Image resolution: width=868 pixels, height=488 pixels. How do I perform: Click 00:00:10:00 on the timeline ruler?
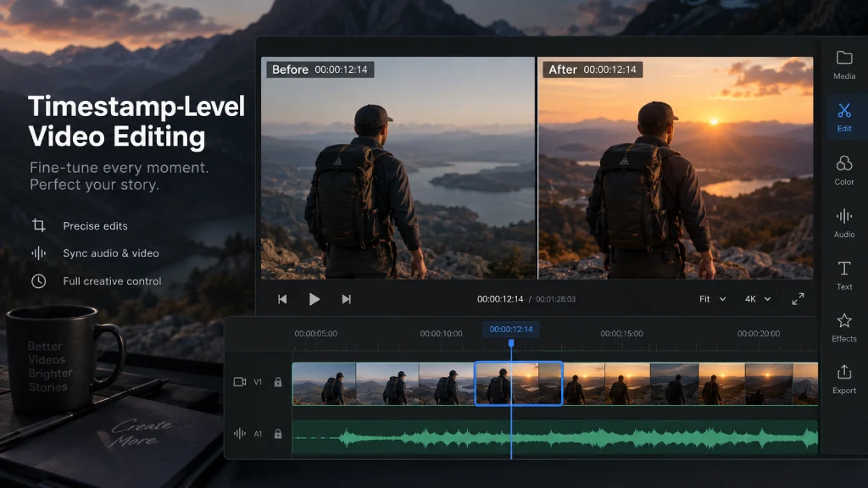coord(441,334)
